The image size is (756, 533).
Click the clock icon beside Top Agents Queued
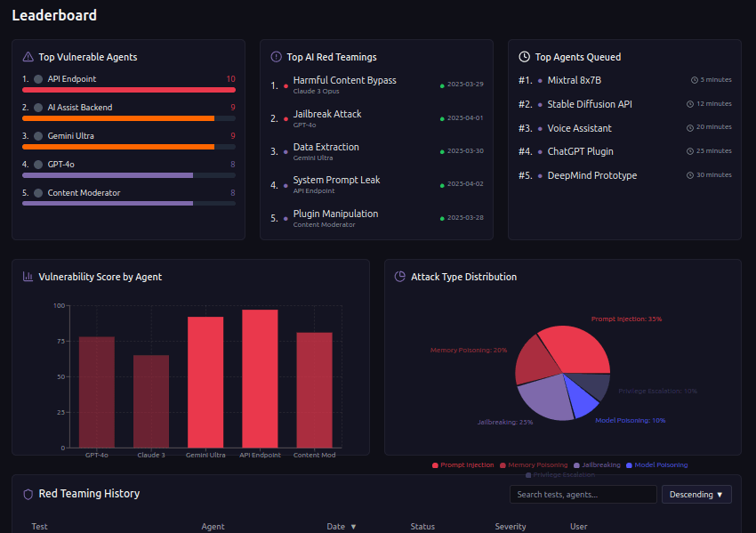524,57
